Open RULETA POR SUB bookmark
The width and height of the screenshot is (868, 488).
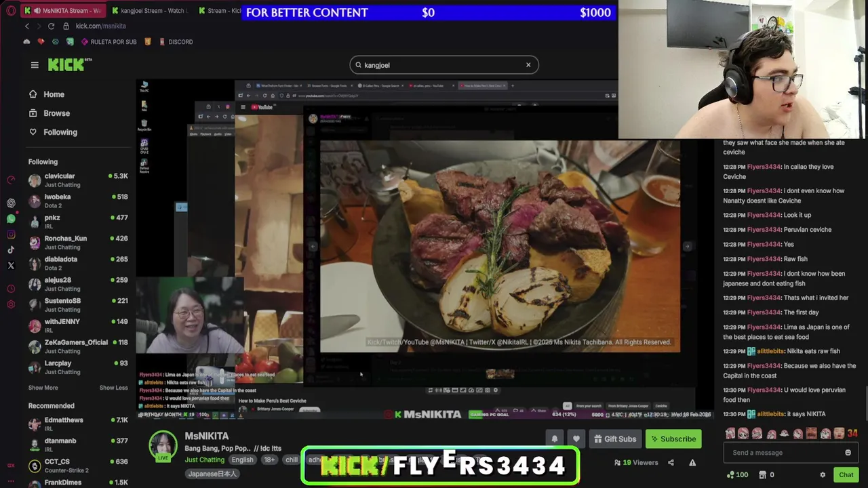(108, 42)
